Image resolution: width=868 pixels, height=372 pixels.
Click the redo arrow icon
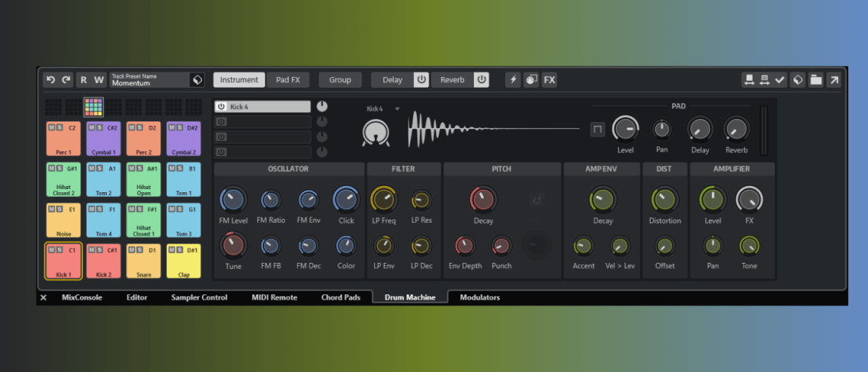[x=66, y=80]
